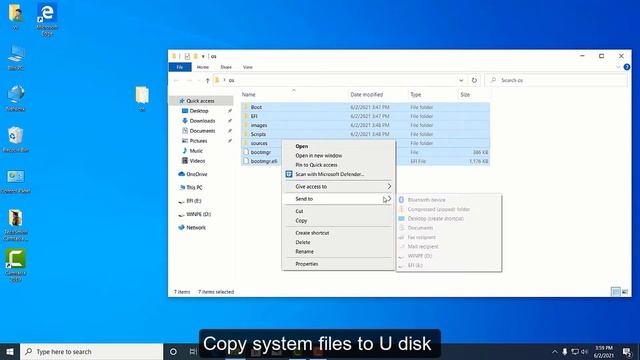Open the user folder icon at desktop top-left
This screenshot has height=360, width=640.
16,16
